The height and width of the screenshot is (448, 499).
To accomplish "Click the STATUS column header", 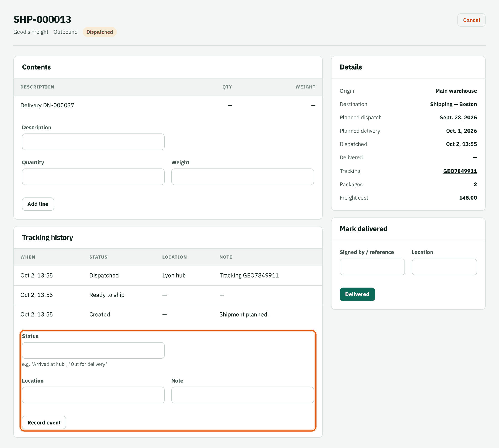I will click(98, 257).
